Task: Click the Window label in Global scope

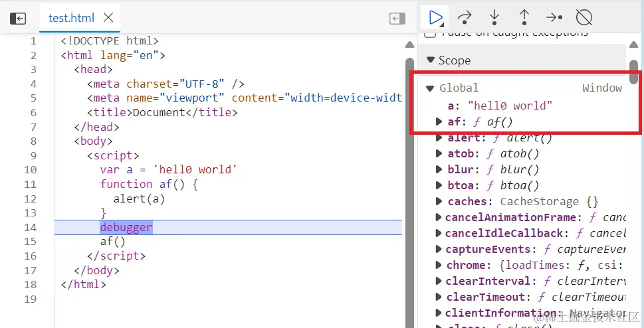Action: [x=602, y=88]
